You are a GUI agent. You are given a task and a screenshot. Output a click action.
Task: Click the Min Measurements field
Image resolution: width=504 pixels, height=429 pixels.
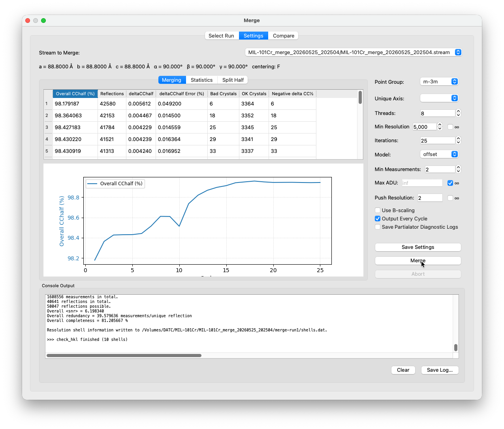coord(440,169)
